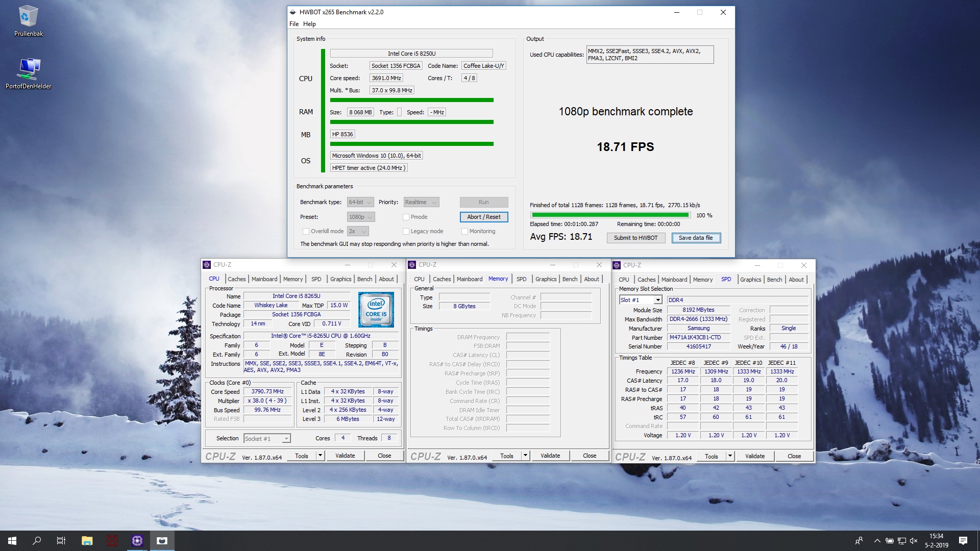Show hidden system tray icons
980x551 pixels.
(877, 541)
